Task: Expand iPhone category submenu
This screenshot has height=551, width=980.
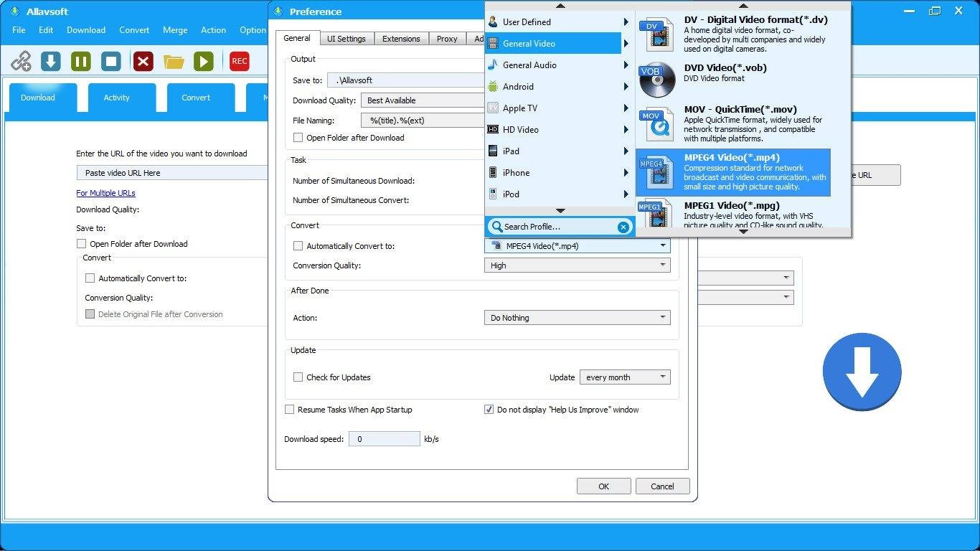Action: click(626, 173)
